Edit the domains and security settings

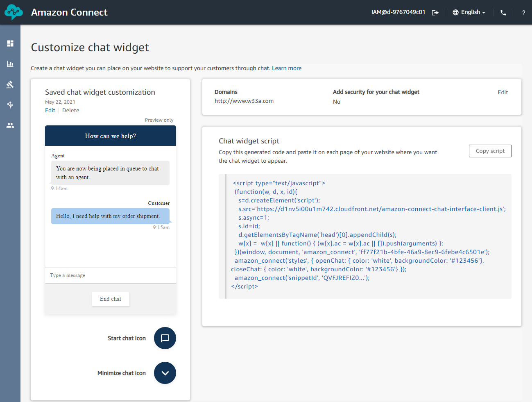pyautogui.click(x=503, y=92)
